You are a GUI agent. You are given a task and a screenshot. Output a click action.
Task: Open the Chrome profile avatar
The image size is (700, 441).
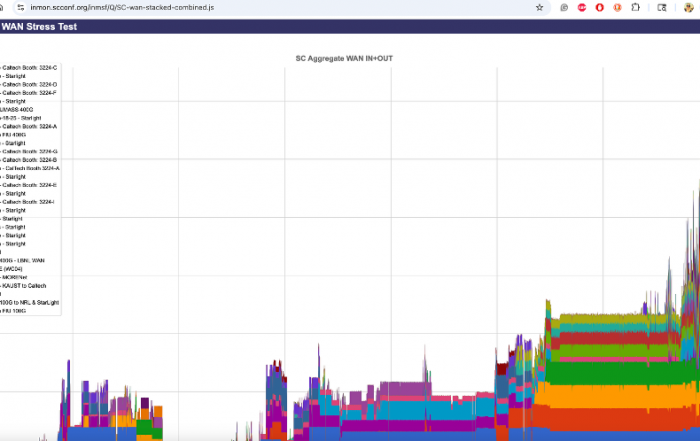click(x=688, y=7)
